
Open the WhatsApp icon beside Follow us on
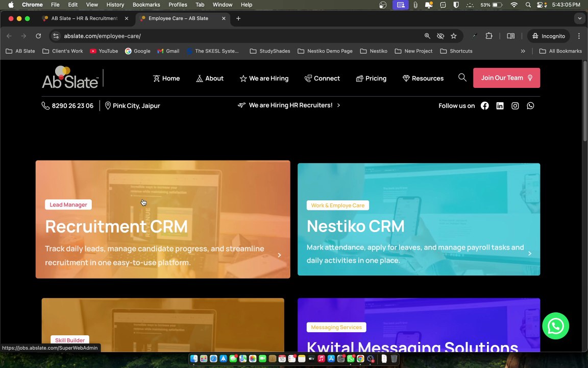pos(530,106)
